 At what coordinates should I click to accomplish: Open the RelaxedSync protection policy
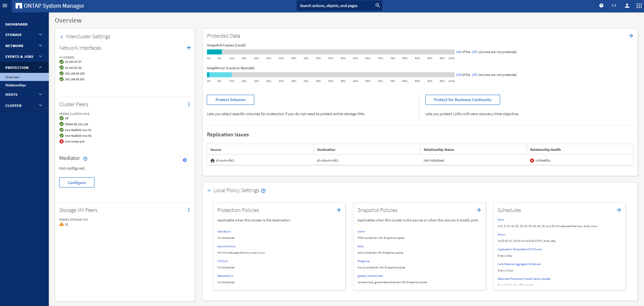point(225,276)
